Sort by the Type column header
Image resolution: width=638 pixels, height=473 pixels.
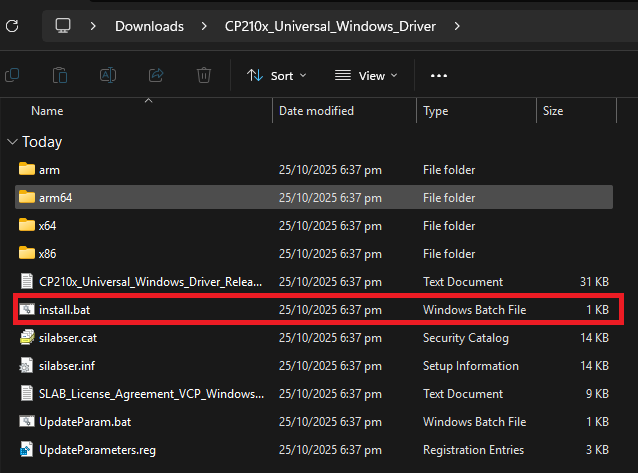(435, 111)
